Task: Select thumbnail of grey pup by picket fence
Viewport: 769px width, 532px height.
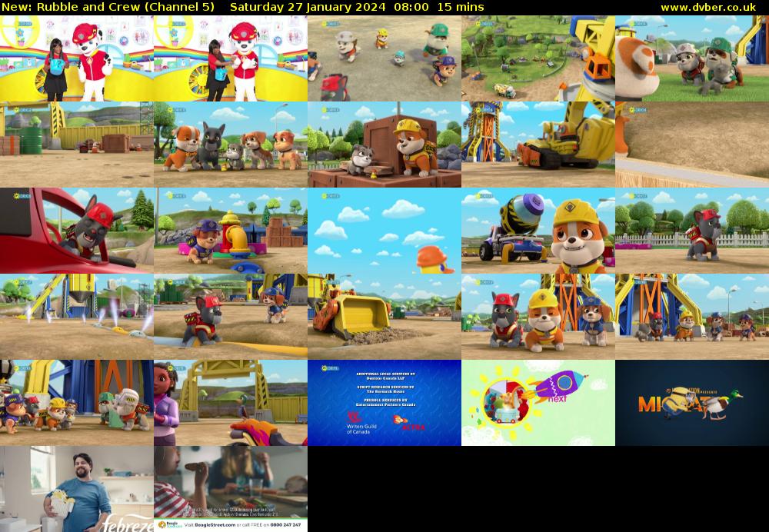Action: pos(692,231)
